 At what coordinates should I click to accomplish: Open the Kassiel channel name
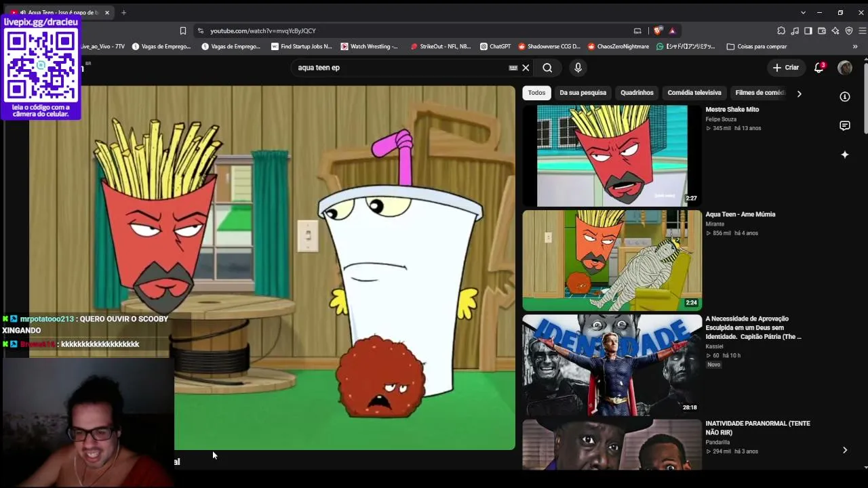[x=714, y=346]
